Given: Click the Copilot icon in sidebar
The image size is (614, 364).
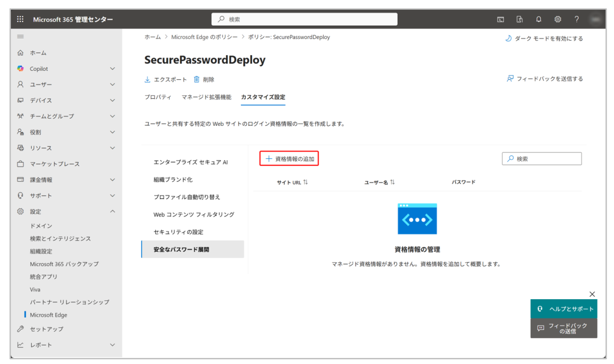Looking at the screenshot, I should [x=20, y=68].
